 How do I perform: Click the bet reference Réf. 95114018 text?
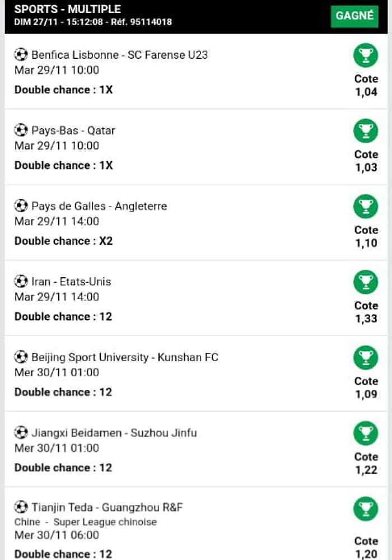tap(141, 22)
